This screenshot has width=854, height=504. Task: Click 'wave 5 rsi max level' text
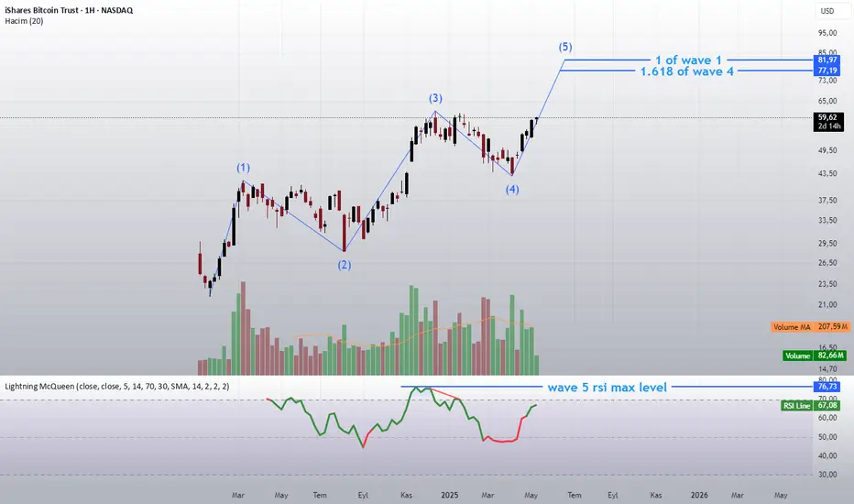[607, 388]
